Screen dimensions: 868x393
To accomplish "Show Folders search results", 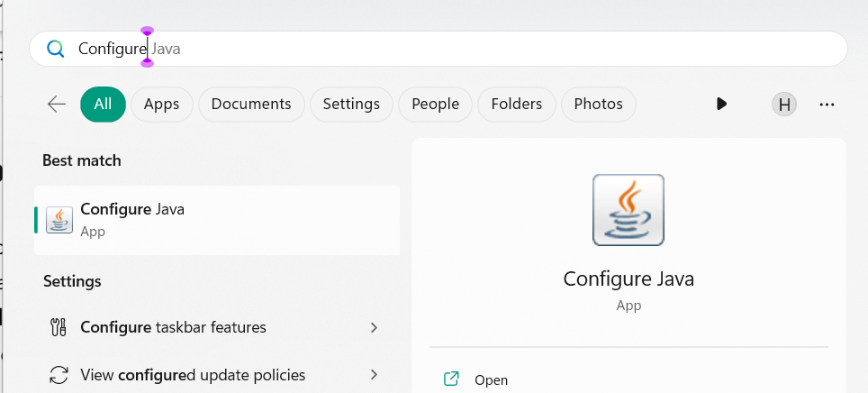I will click(x=517, y=104).
